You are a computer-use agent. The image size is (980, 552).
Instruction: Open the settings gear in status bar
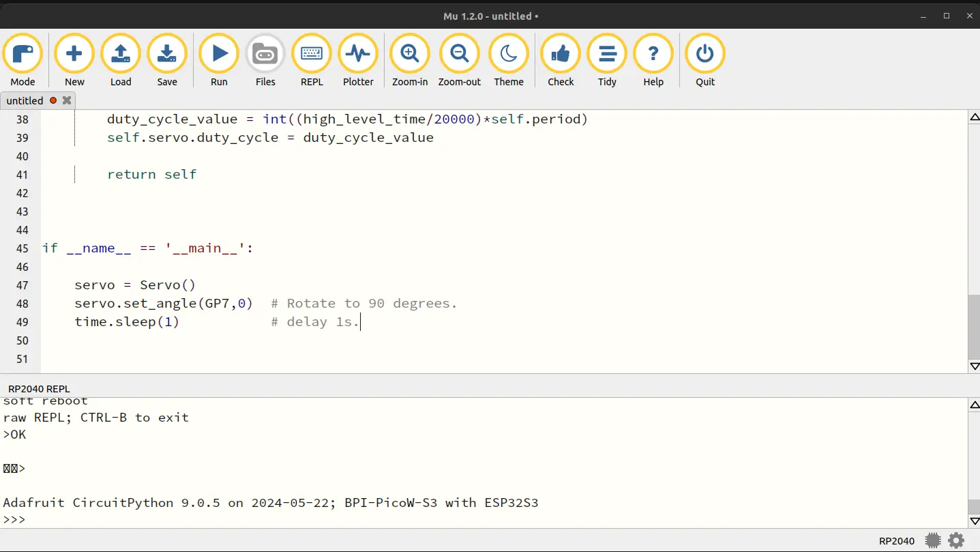click(956, 540)
